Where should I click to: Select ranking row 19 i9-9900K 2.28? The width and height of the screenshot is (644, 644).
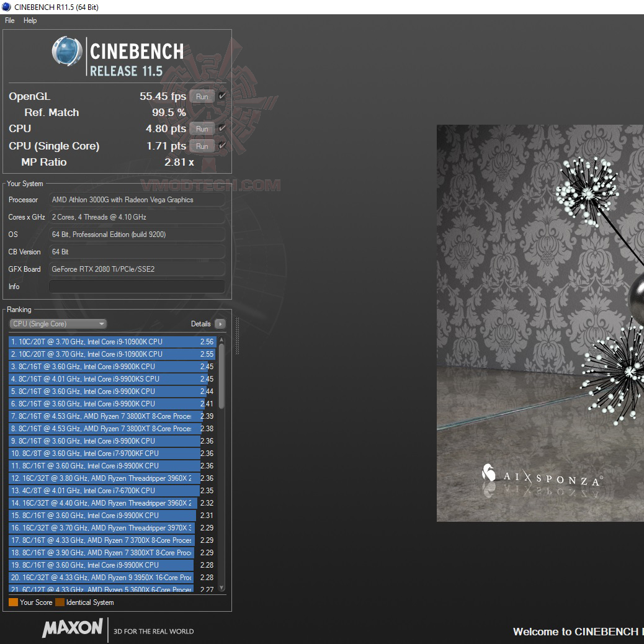point(112,565)
